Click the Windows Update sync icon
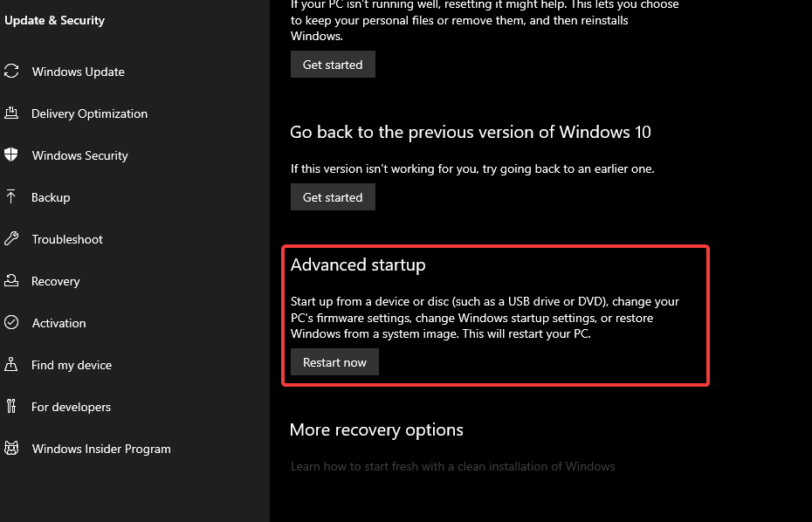The width and height of the screenshot is (812, 522). pyautogui.click(x=11, y=72)
